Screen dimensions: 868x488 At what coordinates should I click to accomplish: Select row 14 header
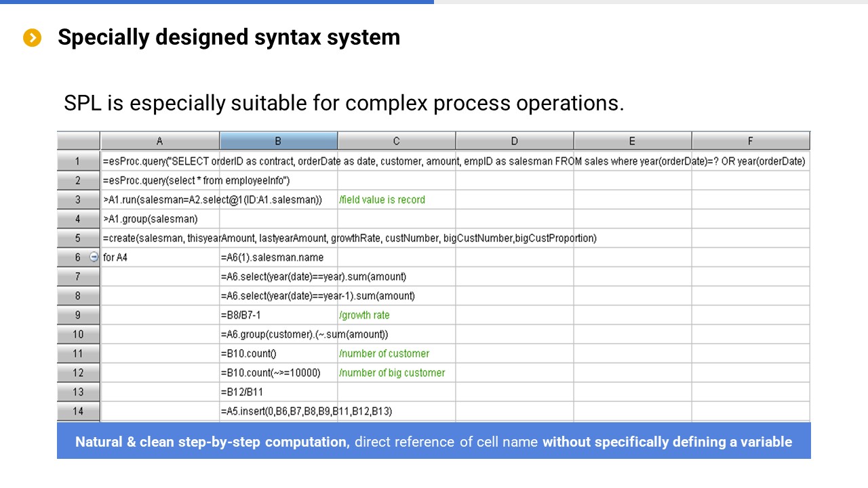78,411
